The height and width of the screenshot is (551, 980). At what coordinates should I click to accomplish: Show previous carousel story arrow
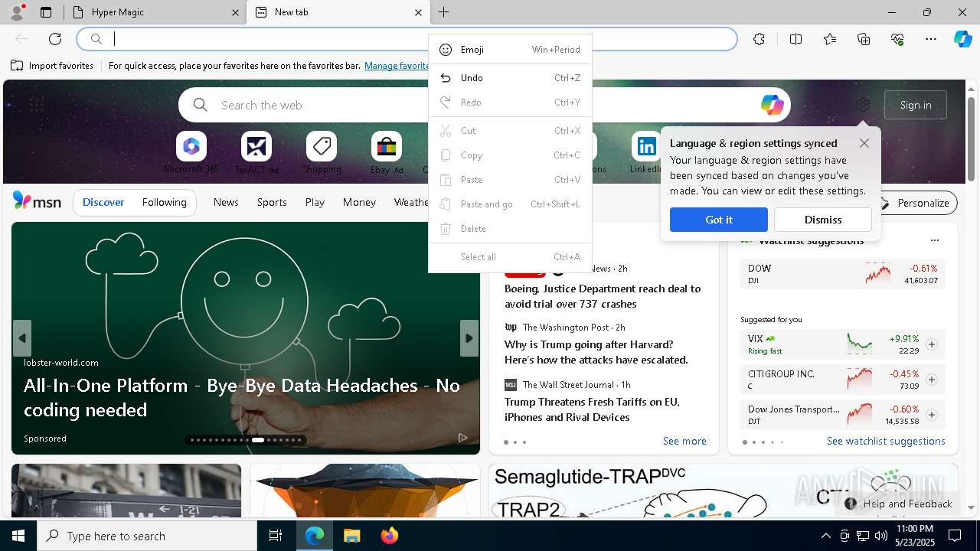[x=22, y=338]
